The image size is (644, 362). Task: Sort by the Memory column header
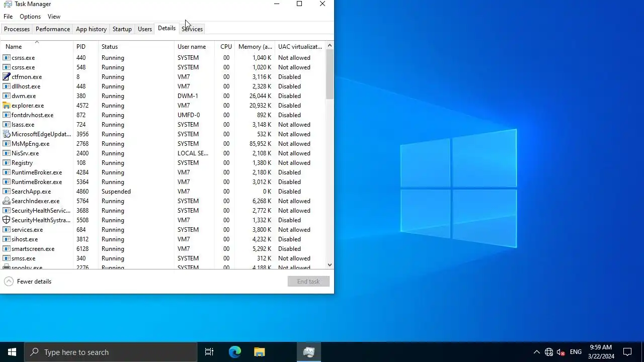[255, 47]
